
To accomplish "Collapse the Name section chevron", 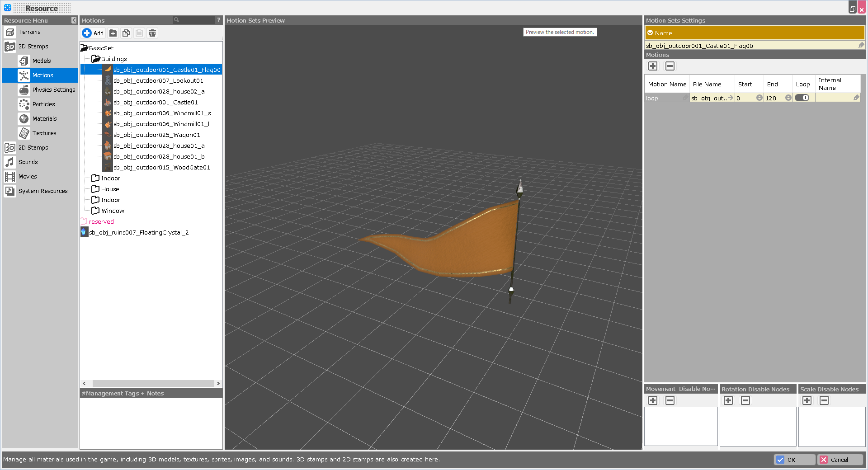I will coord(650,33).
